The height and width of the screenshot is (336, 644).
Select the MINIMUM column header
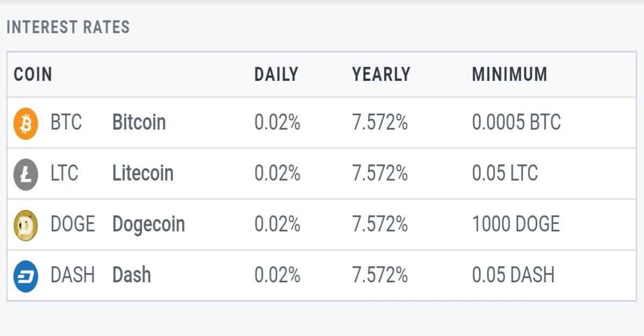509,74
